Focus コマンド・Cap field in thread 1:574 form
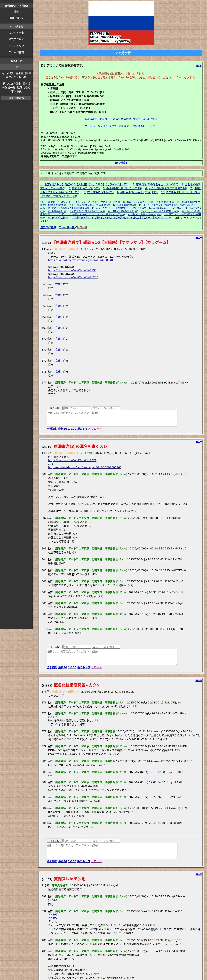This screenshot has height=980, width=207. 106,408
